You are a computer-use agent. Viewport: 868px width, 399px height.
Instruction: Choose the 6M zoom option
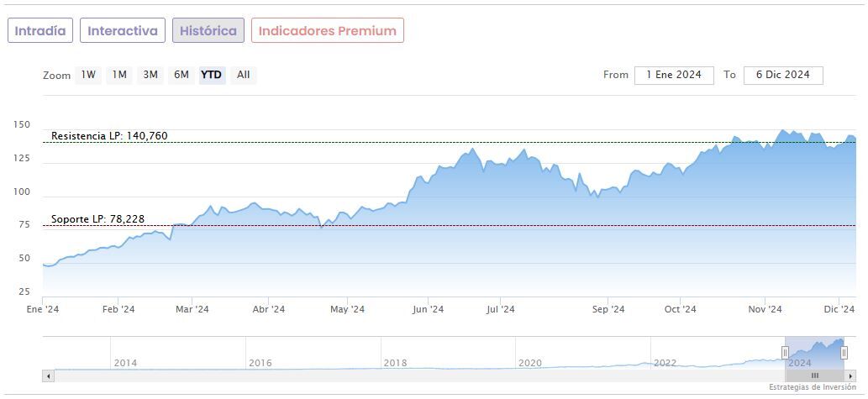(181, 75)
